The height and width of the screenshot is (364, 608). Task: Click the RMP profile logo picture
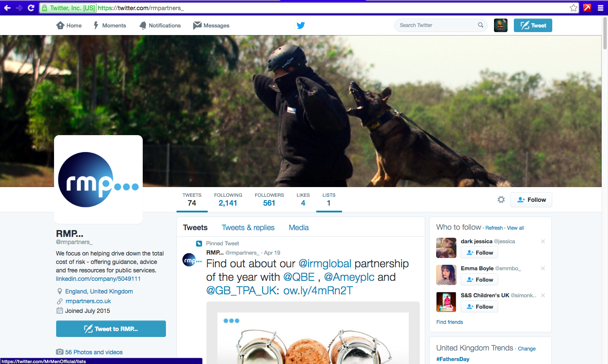pyautogui.click(x=98, y=179)
